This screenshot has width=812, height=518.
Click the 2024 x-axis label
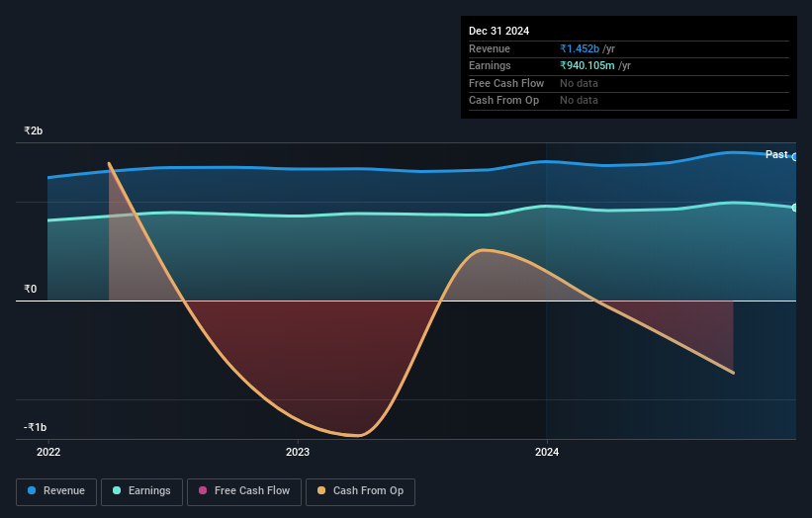click(547, 453)
